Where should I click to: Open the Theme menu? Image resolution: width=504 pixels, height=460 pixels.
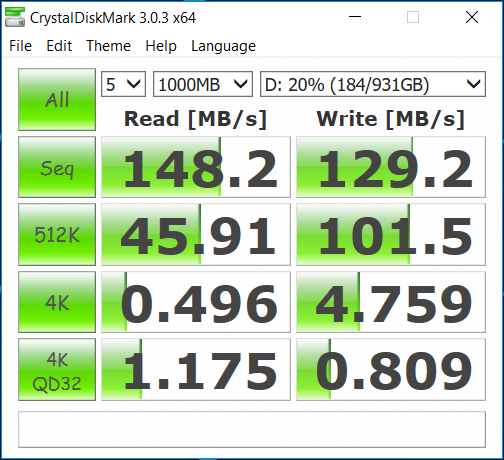click(108, 46)
